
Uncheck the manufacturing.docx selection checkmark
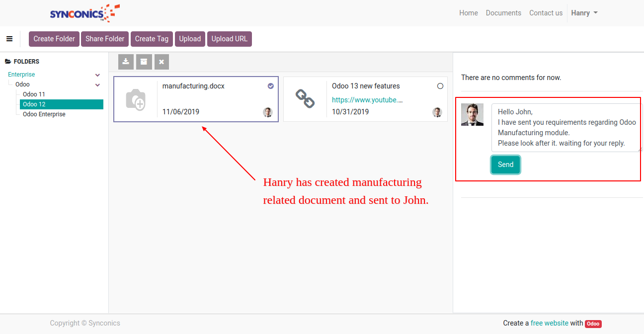pos(271,86)
